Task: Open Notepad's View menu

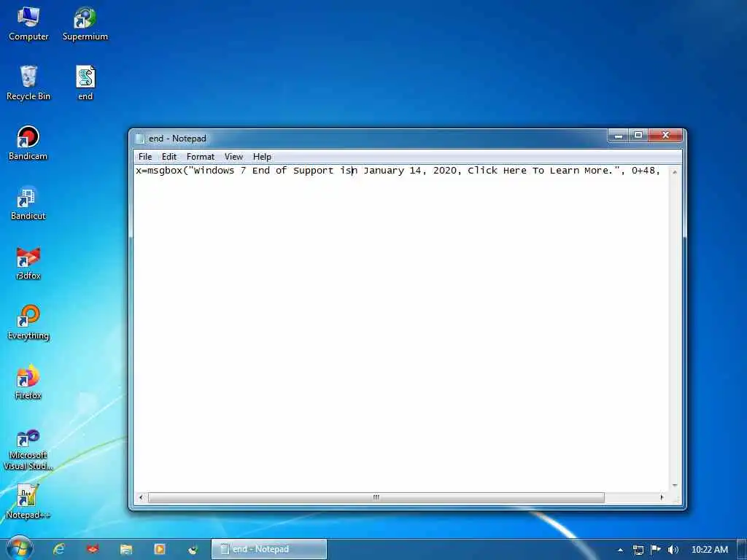Action: point(233,157)
